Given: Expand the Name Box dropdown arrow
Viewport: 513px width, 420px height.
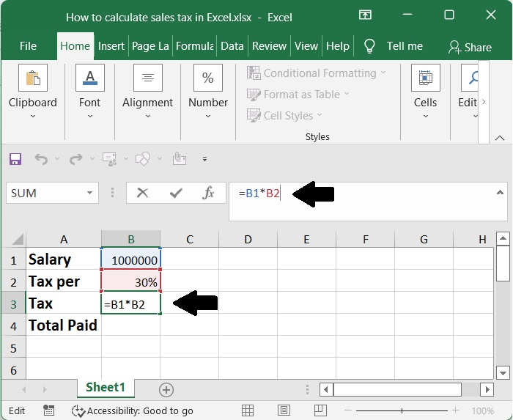Looking at the screenshot, I should tap(90, 194).
